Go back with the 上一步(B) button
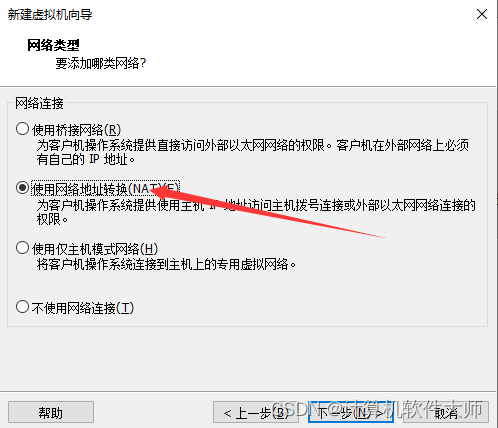 click(x=256, y=412)
